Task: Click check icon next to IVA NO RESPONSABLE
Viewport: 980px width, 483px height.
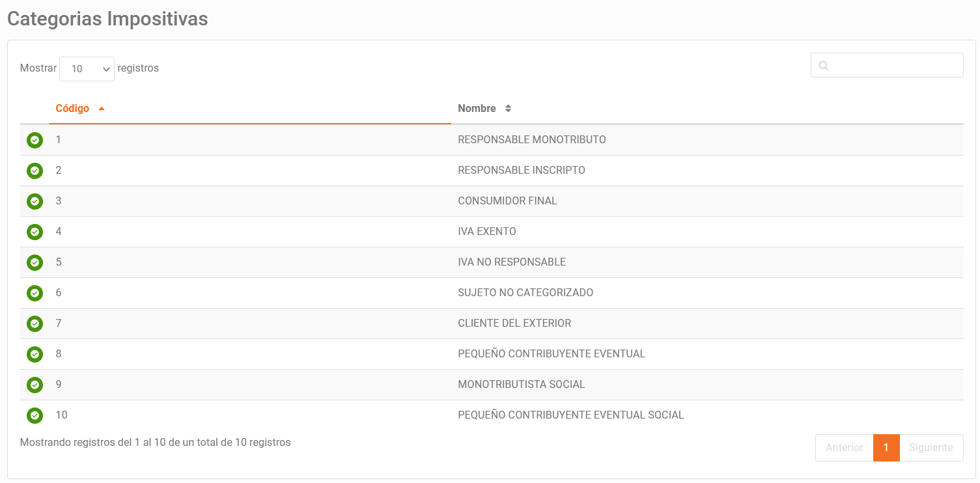Action: click(x=35, y=262)
